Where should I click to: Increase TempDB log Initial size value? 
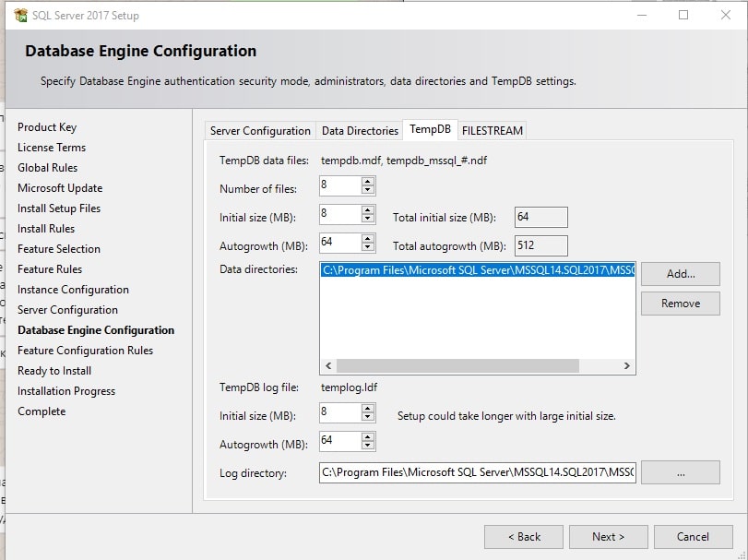368,408
